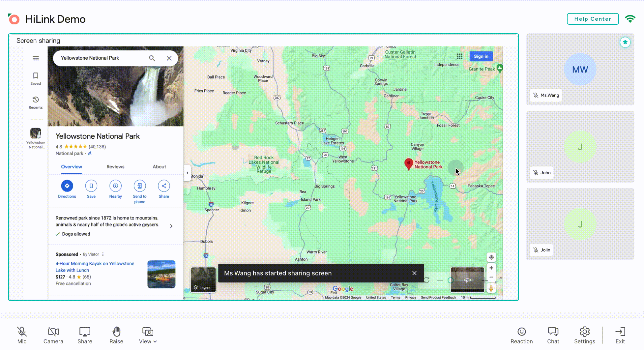Open the View dropdown
The image size is (644, 350).
(147, 335)
